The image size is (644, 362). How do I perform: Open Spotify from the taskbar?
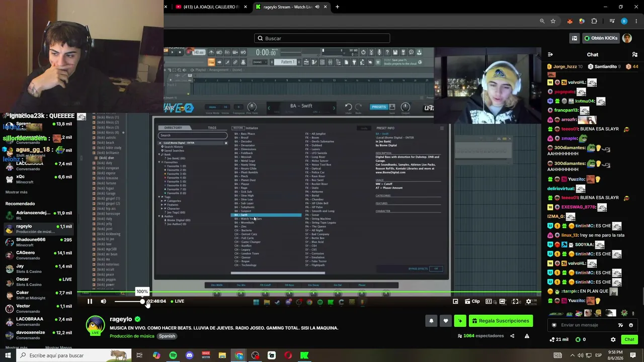pos(173,355)
